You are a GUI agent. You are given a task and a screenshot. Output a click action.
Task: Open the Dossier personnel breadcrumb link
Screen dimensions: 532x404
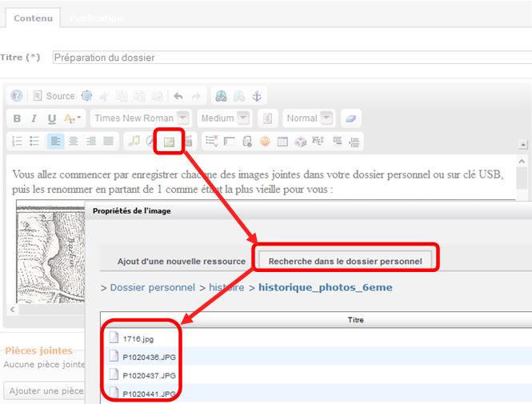pyautogui.click(x=152, y=287)
